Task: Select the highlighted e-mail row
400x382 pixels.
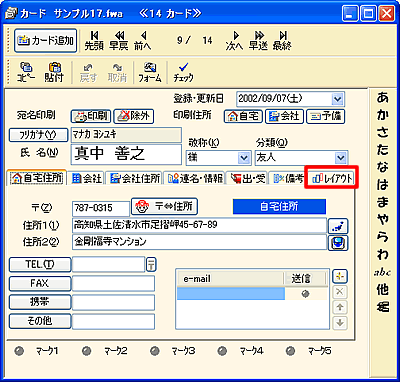Action: 231,294
